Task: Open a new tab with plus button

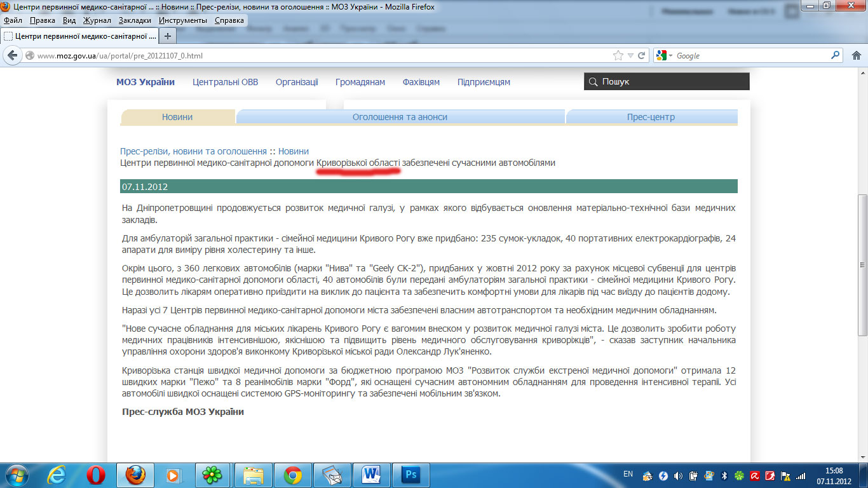Action: point(168,36)
